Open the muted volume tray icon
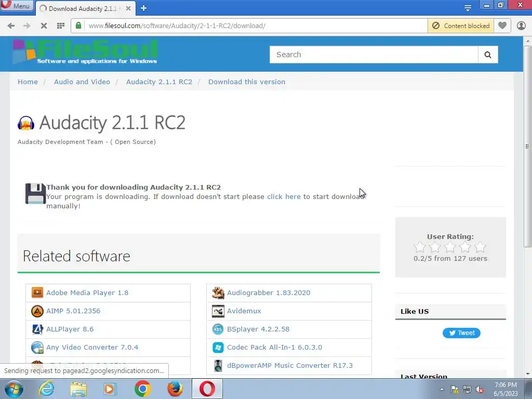Image resolution: width=532 pixels, height=399 pixels. [x=480, y=390]
